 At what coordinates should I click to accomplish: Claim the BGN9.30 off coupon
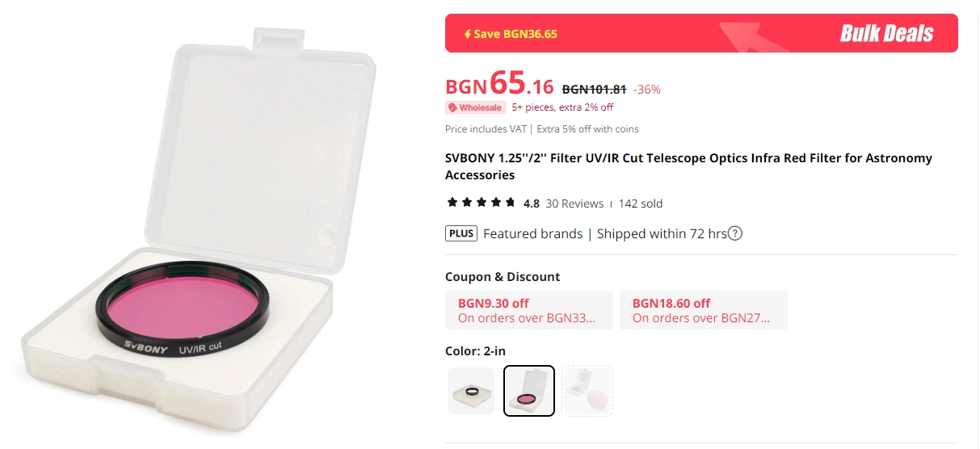point(529,310)
